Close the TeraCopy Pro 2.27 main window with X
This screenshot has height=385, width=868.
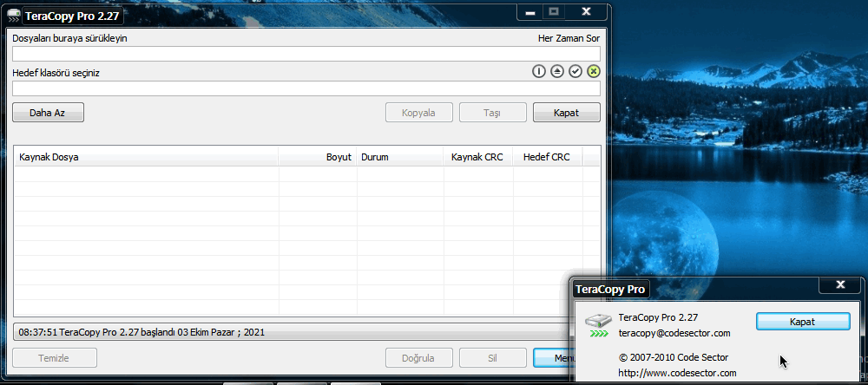(x=586, y=11)
